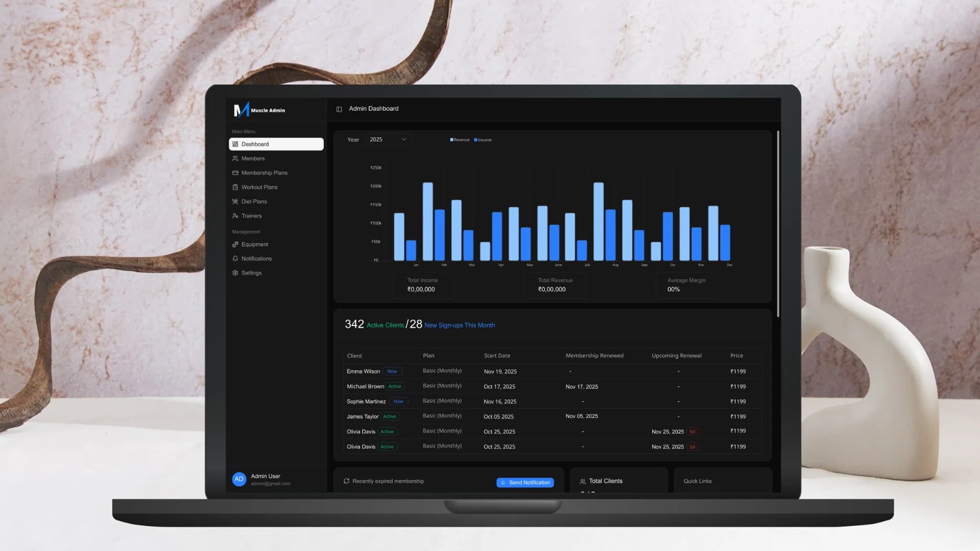This screenshot has width=980, height=551.
Task: Click Nov 05, 2025 renewed date
Action: click(x=582, y=416)
